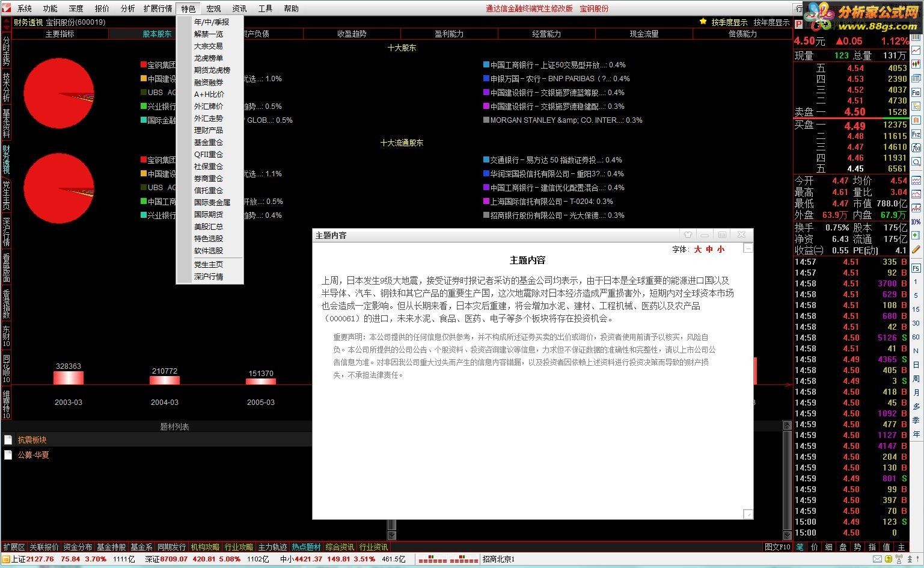Click the candlestick chart toolbar icon
Image resolution: width=924 pixels, height=568 pixels.
tap(916, 64)
